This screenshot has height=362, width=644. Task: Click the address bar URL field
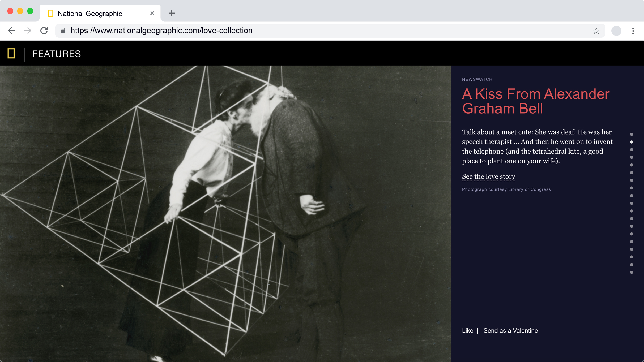[x=330, y=31]
